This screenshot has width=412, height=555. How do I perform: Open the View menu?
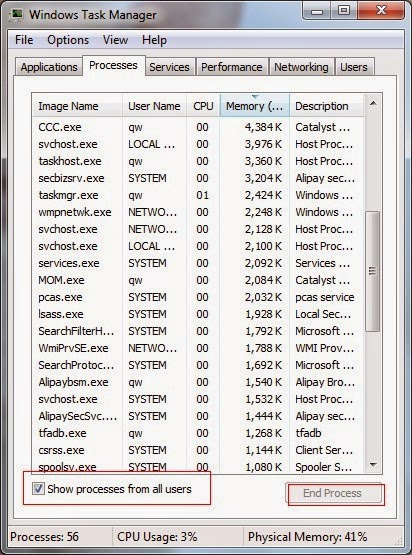coord(115,40)
